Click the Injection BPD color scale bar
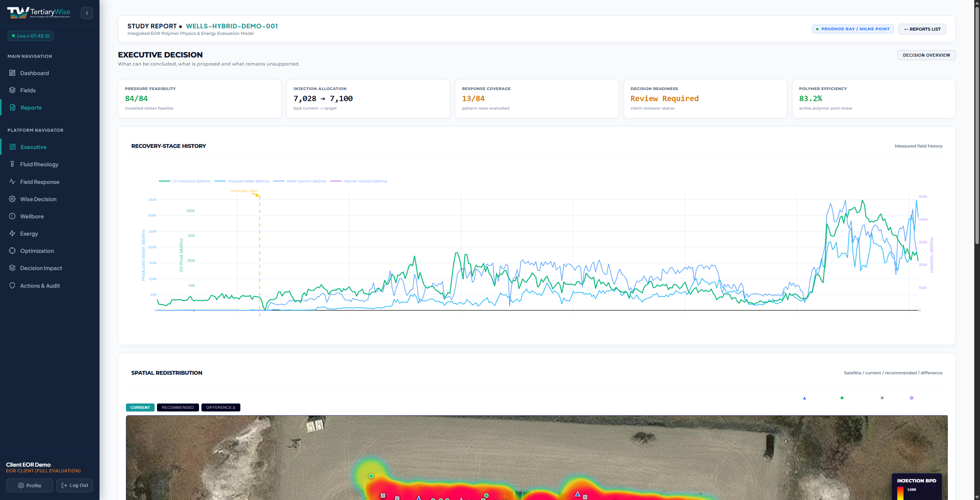The image size is (980, 500). [900, 493]
